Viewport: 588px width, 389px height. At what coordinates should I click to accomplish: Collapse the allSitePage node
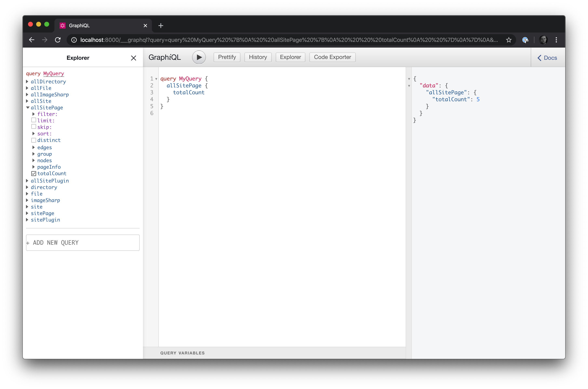click(27, 108)
